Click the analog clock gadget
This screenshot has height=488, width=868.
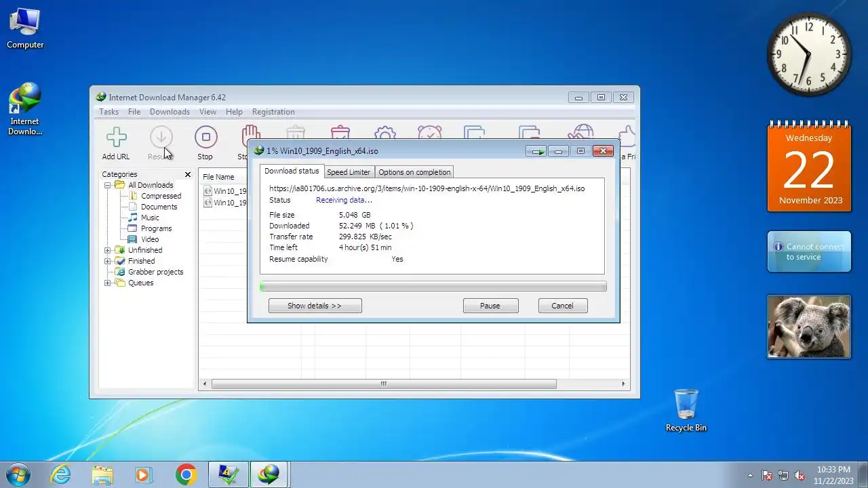pyautogui.click(x=809, y=55)
